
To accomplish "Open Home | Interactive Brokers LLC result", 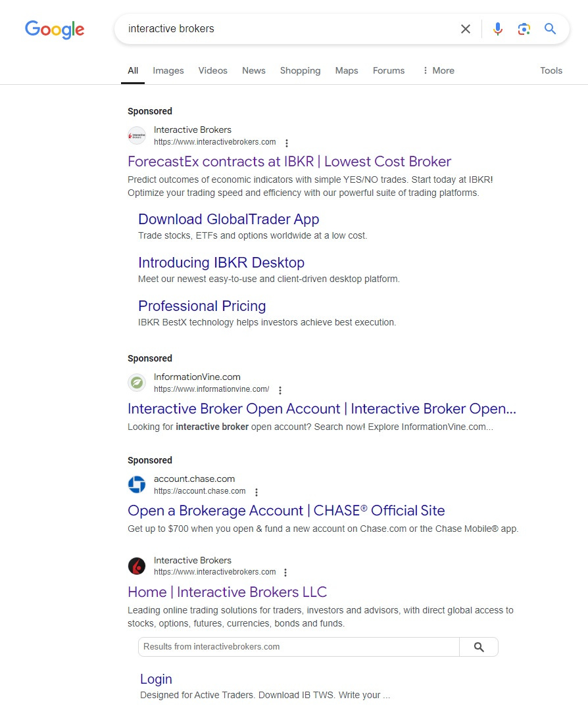I will tap(227, 592).
